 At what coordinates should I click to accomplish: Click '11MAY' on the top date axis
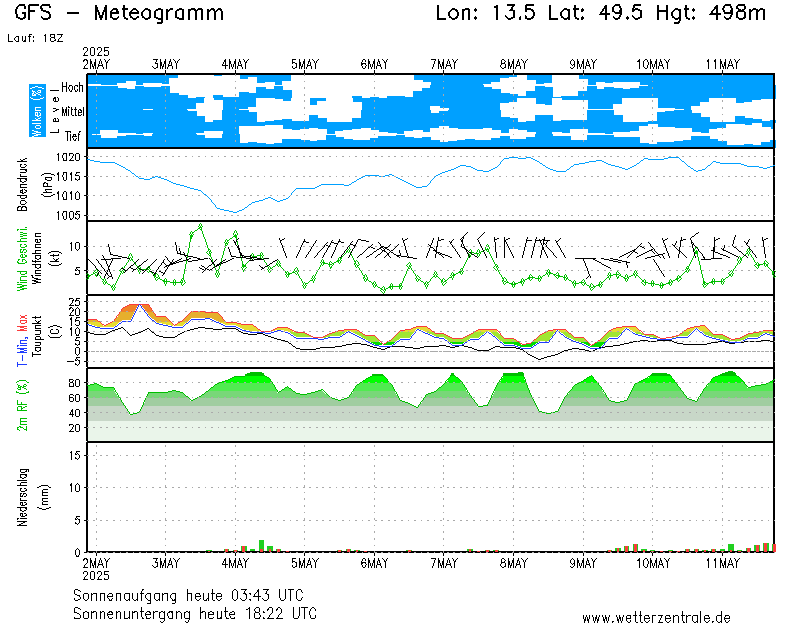[x=722, y=65]
